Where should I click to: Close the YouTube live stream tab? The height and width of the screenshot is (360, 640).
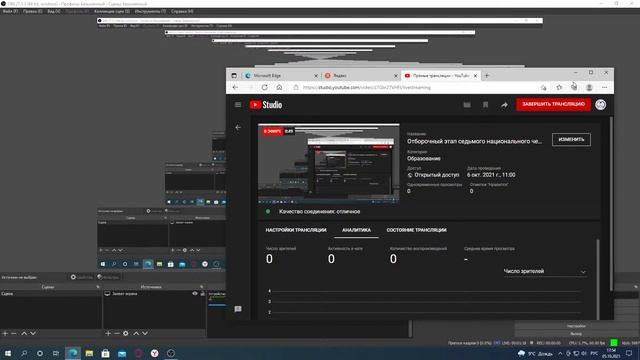pos(475,76)
